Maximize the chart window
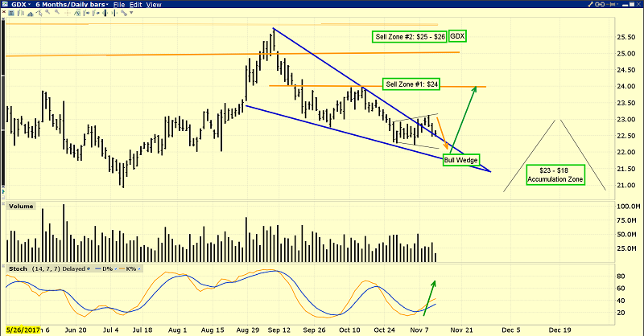Viewport: 644px width, 336px height. [x=632, y=4]
